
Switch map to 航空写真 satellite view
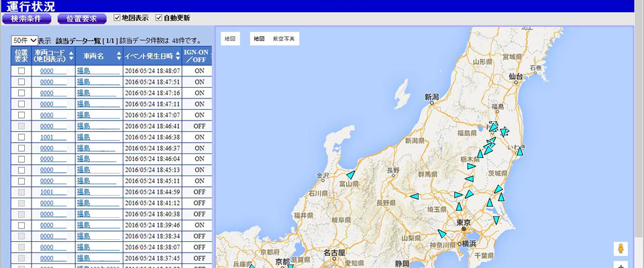point(284,39)
